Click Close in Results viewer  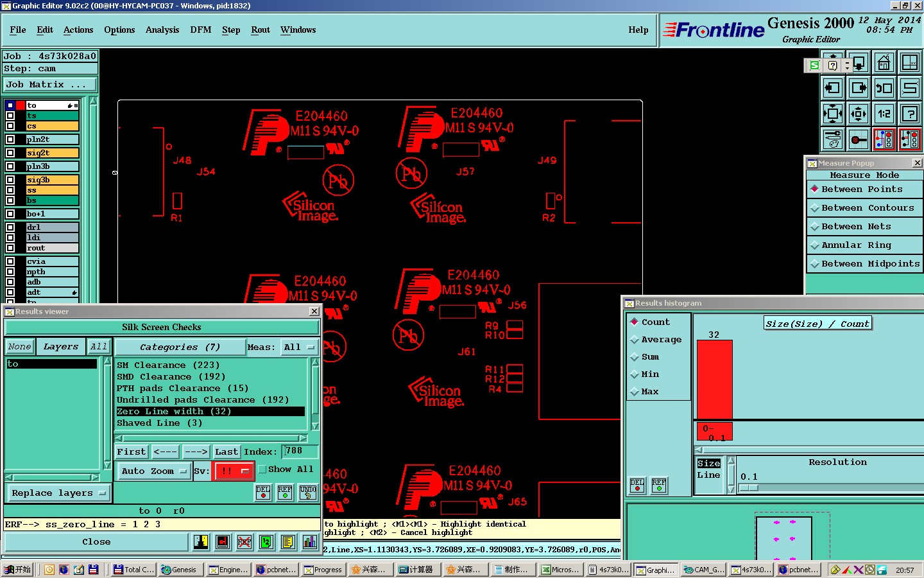(x=96, y=542)
